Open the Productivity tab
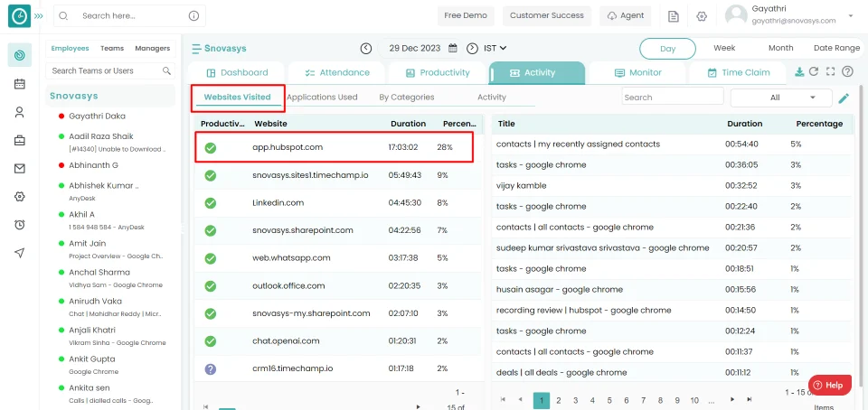 (x=437, y=73)
